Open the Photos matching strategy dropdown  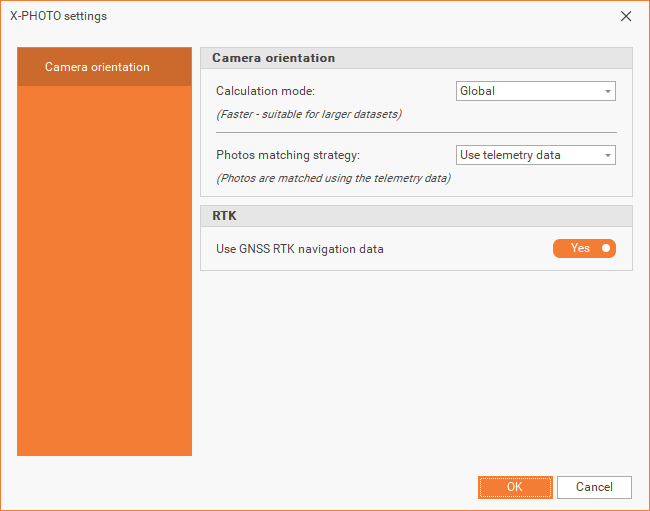point(528,155)
